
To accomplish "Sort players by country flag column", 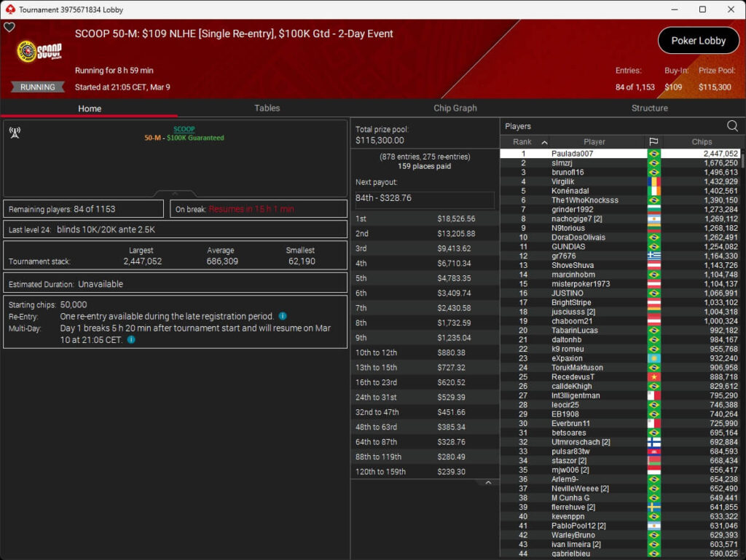I will [653, 142].
